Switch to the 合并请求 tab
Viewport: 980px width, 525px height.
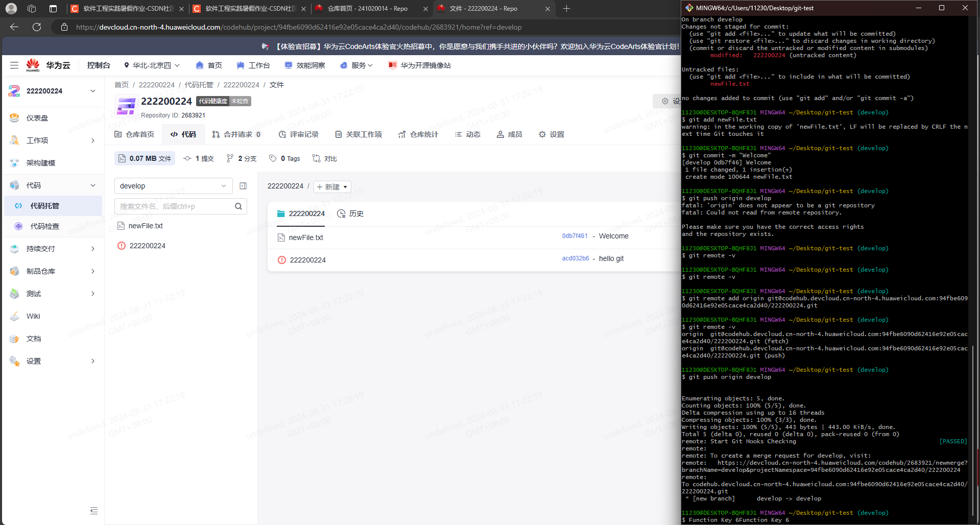tap(237, 134)
